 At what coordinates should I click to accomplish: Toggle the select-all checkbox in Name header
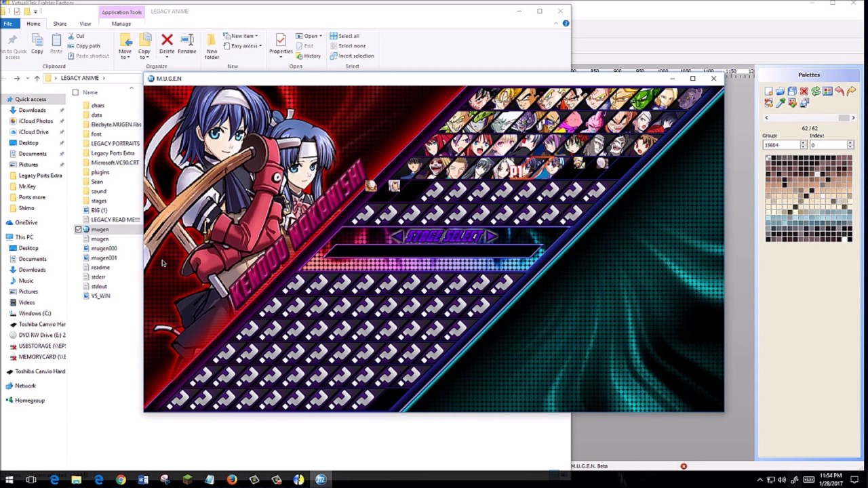[75, 92]
